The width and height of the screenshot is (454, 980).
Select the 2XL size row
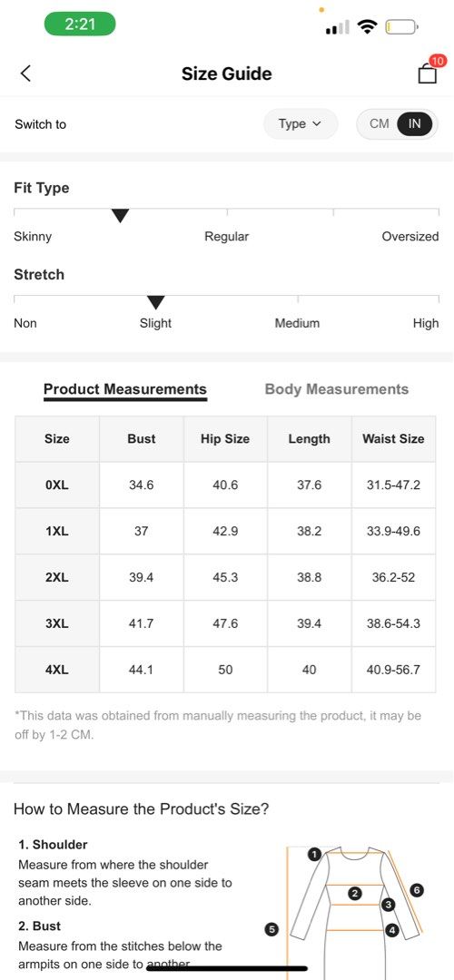pos(225,577)
